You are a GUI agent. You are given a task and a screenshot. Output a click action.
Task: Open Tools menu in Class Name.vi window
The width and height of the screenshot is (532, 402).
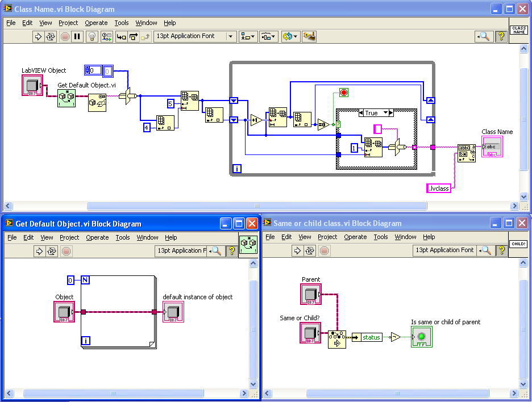[122, 23]
